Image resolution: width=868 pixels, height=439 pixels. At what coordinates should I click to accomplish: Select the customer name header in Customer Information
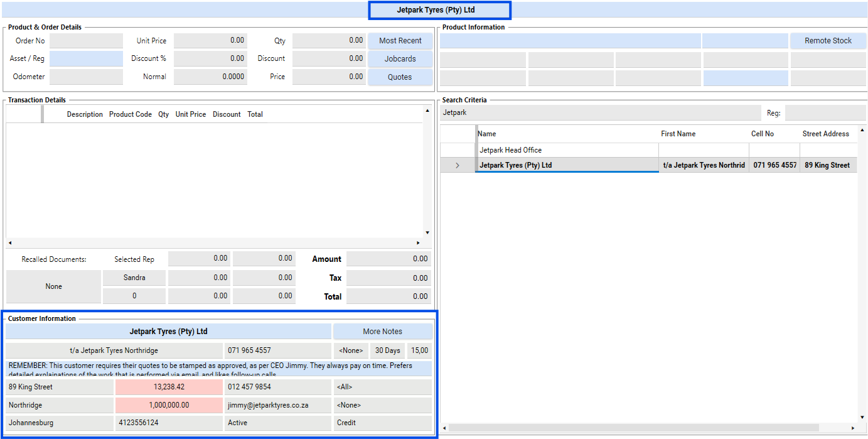(x=169, y=332)
